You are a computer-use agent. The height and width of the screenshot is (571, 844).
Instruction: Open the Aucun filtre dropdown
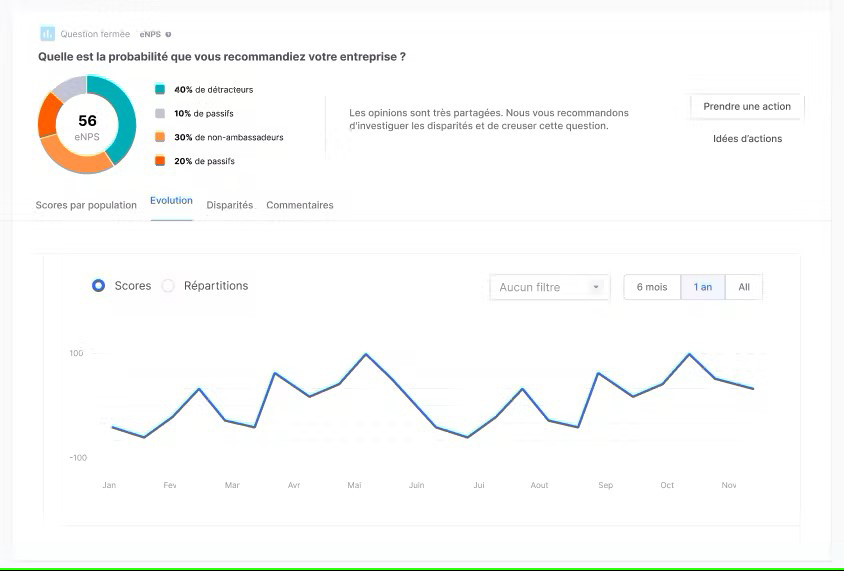[x=550, y=287]
